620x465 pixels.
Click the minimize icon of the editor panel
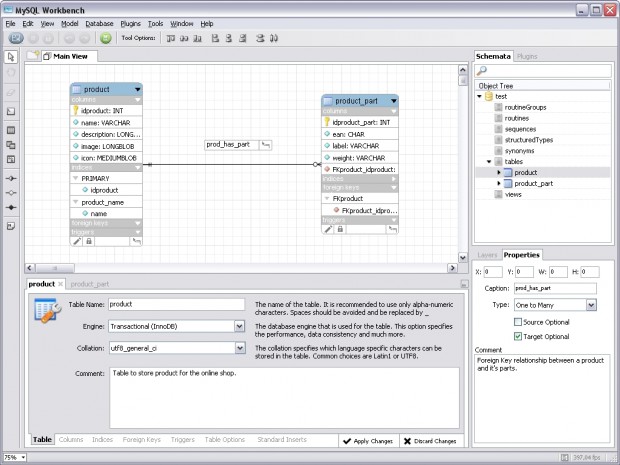464,284
